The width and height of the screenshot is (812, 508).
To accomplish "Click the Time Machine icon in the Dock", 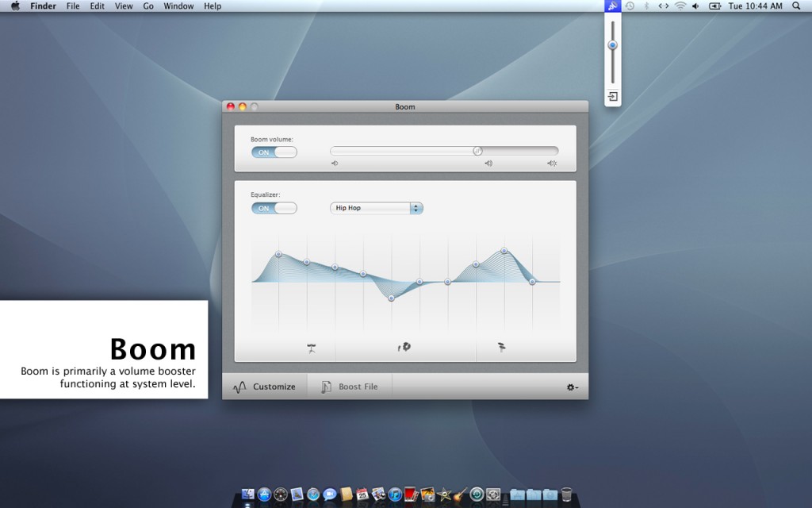I will pyautogui.click(x=477, y=494).
